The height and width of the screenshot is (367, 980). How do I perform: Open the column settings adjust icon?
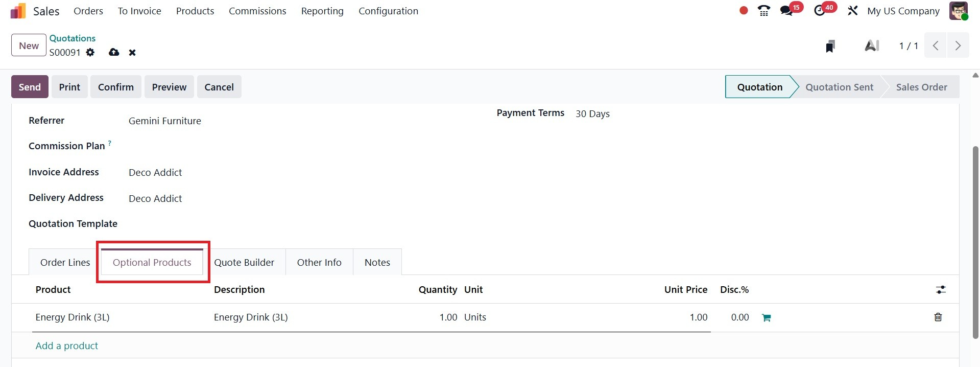coord(941,290)
